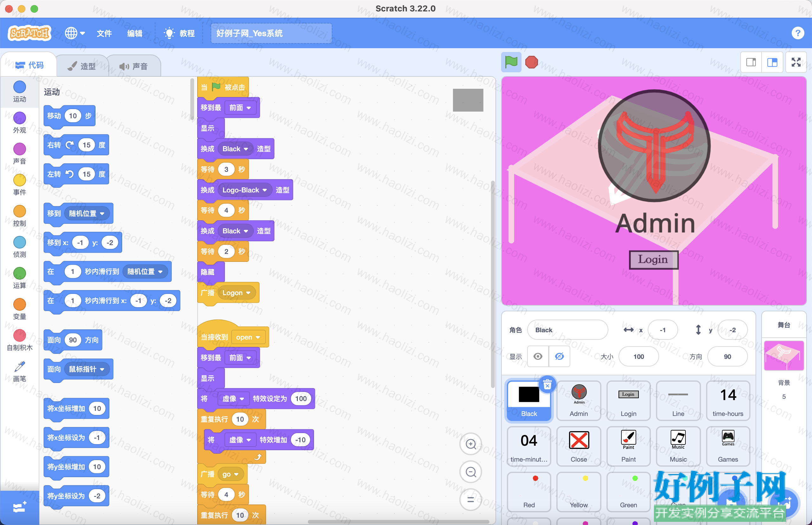This screenshot has width=812, height=525.
Task: Select the 变量 variables category
Action: [19, 309]
